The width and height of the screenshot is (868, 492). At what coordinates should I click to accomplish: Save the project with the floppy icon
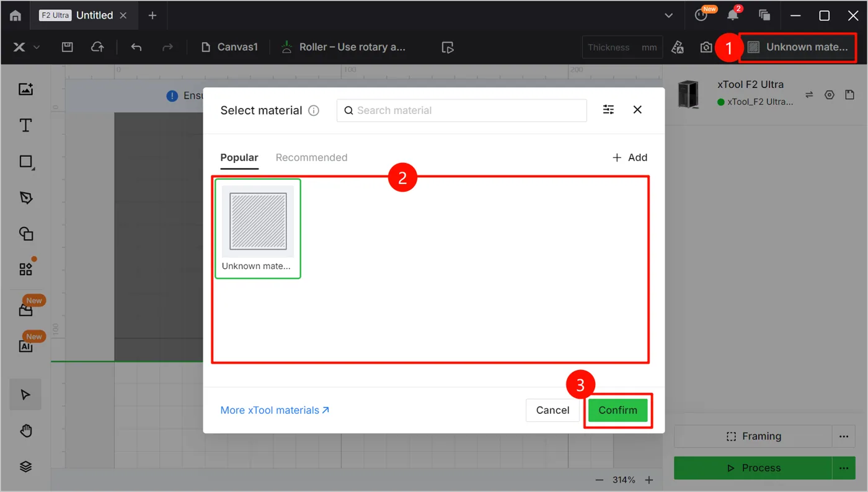click(x=68, y=47)
